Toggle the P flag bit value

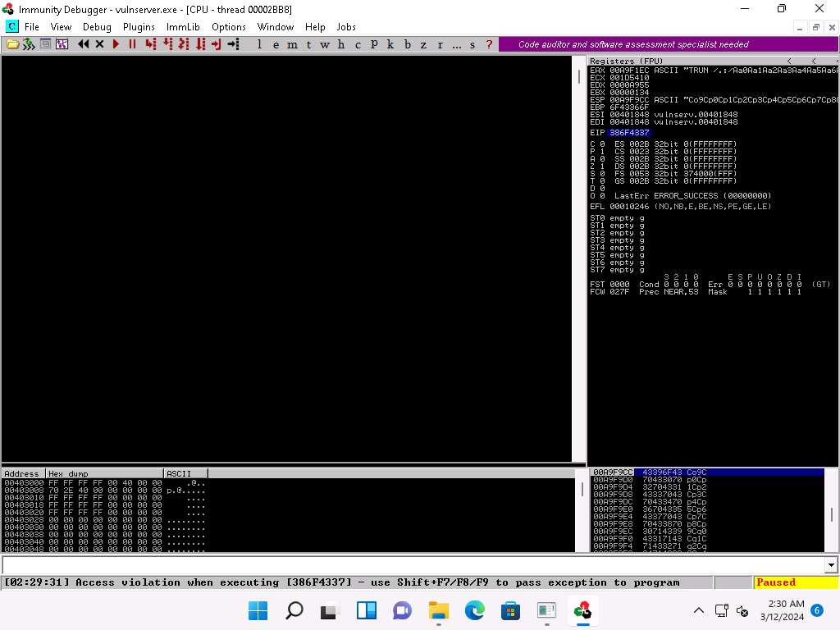tap(602, 151)
